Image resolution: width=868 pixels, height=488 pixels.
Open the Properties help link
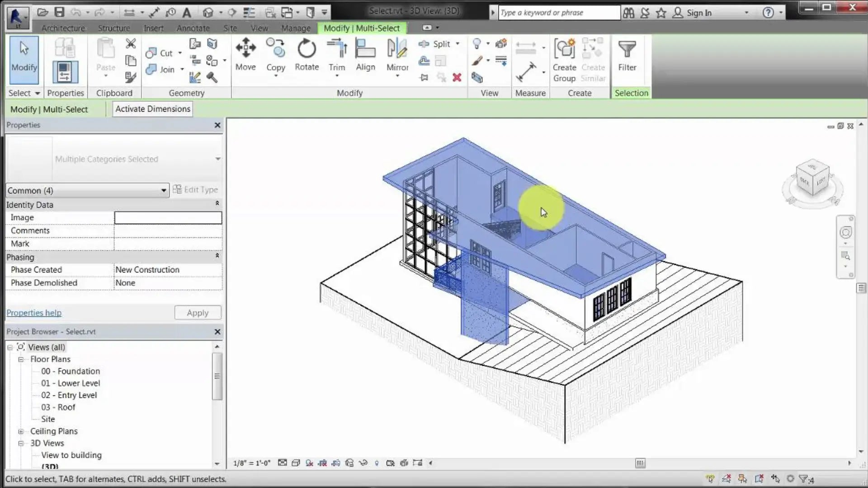click(34, 313)
